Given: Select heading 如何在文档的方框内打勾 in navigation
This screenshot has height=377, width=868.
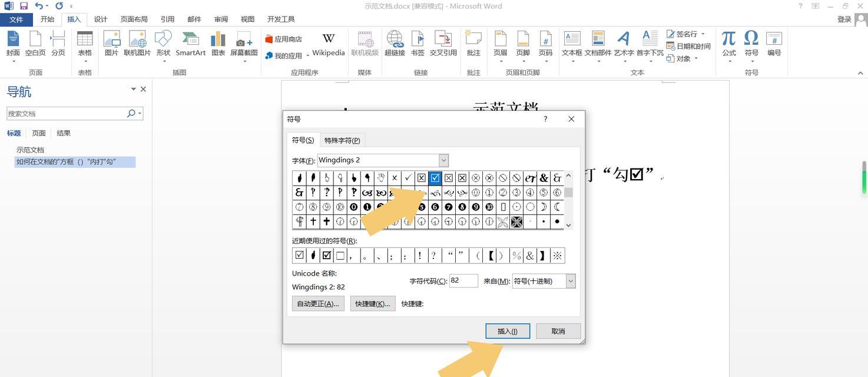Looking at the screenshot, I should point(75,161).
